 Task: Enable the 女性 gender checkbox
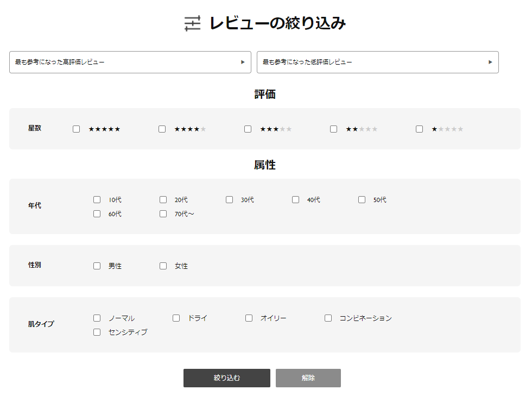tap(163, 266)
